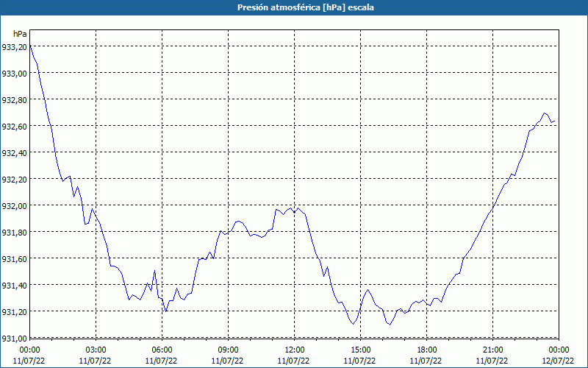Select the 931,40 y-axis value
Screen dimensions: 588x368
(x=15, y=286)
